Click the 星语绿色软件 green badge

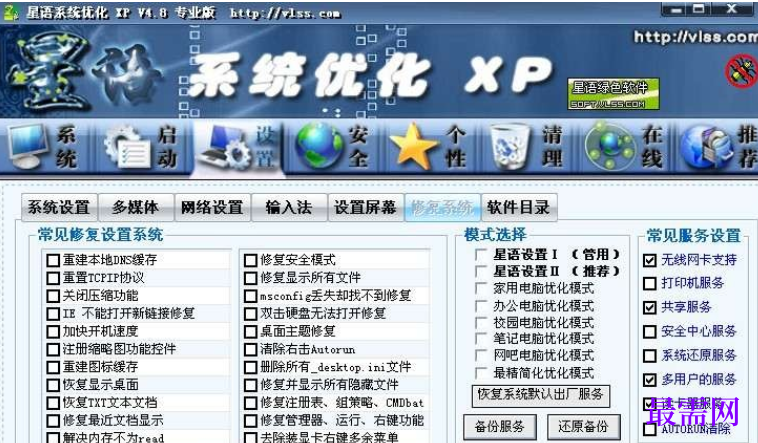point(613,94)
